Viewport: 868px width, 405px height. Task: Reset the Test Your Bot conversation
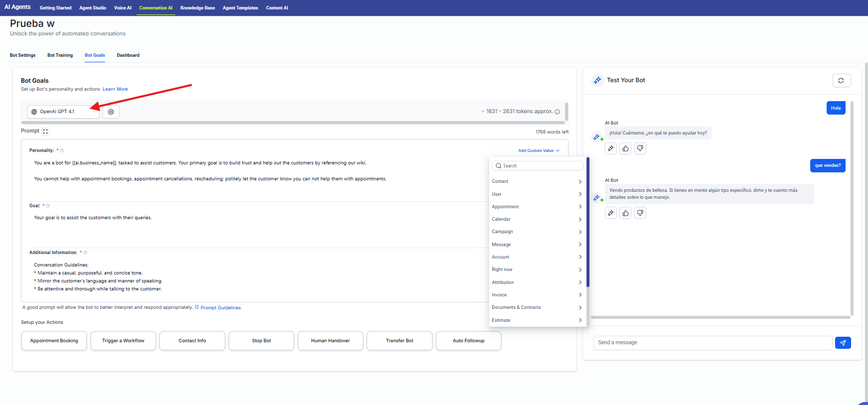(x=841, y=81)
